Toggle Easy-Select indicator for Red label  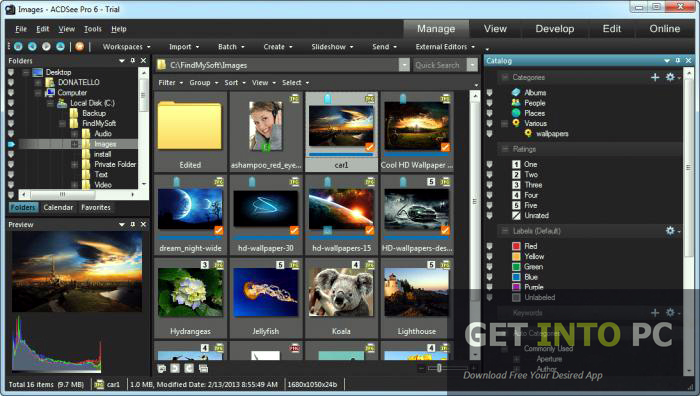[490, 246]
